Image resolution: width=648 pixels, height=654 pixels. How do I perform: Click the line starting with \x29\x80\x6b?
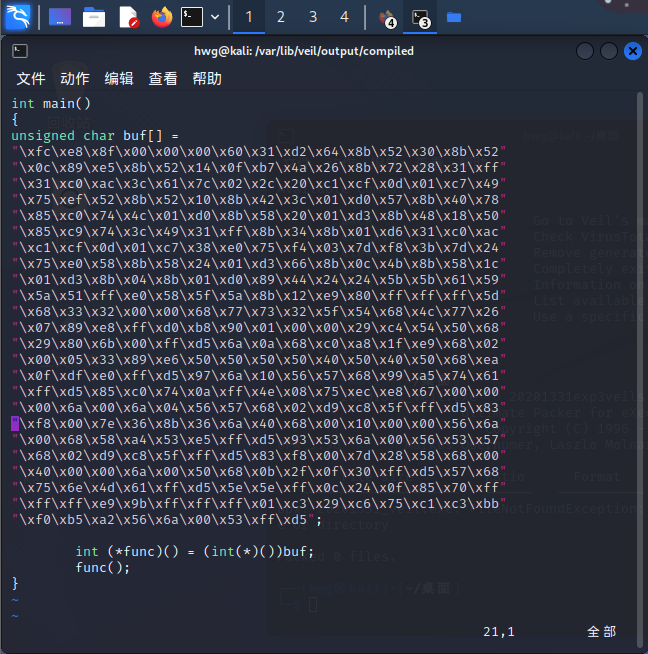click(x=259, y=344)
